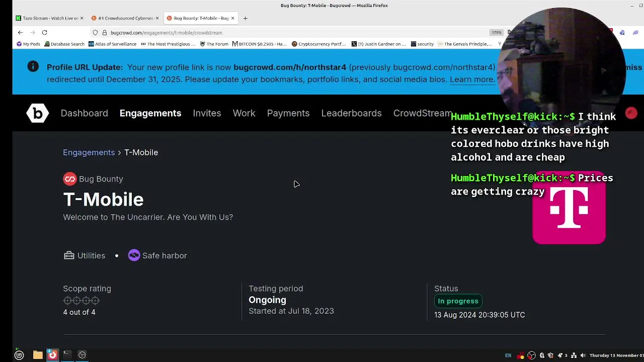Go back with browser back arrow

point(20,33)
